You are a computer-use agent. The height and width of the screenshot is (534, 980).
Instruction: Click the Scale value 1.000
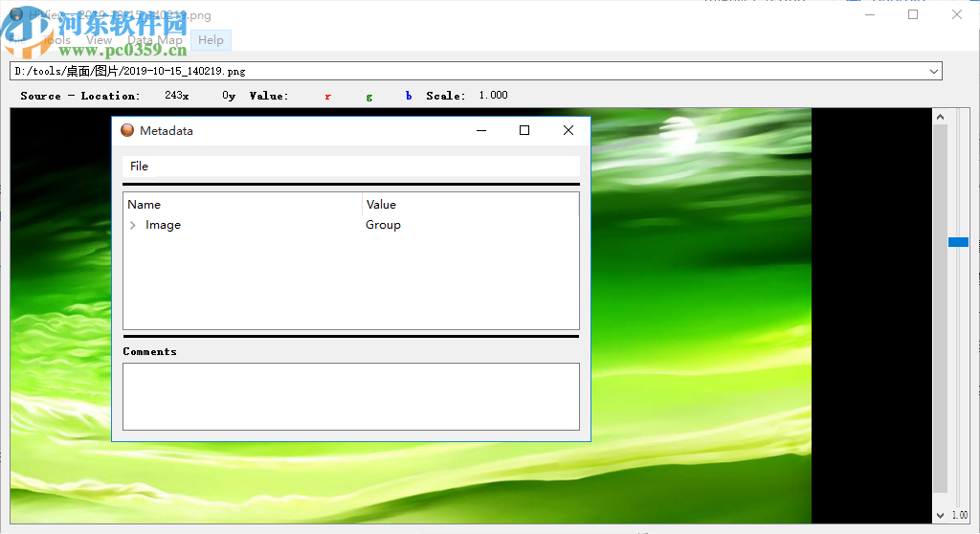pos(493,95)
